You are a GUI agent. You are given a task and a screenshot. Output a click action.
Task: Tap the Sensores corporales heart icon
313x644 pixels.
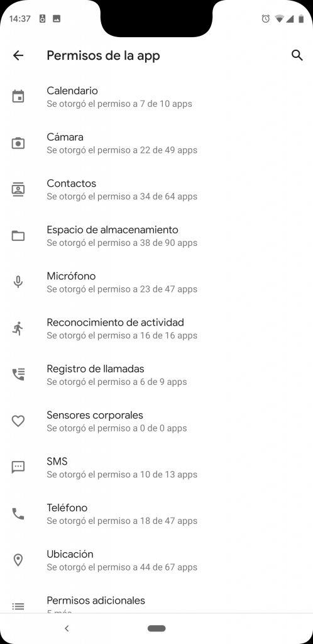coord(18,421)
